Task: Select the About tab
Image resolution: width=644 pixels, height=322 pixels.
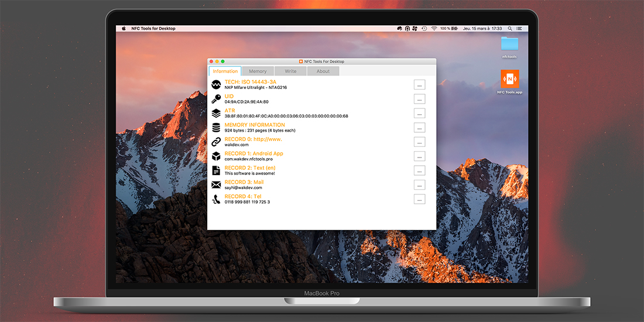Action: point(323,71)
